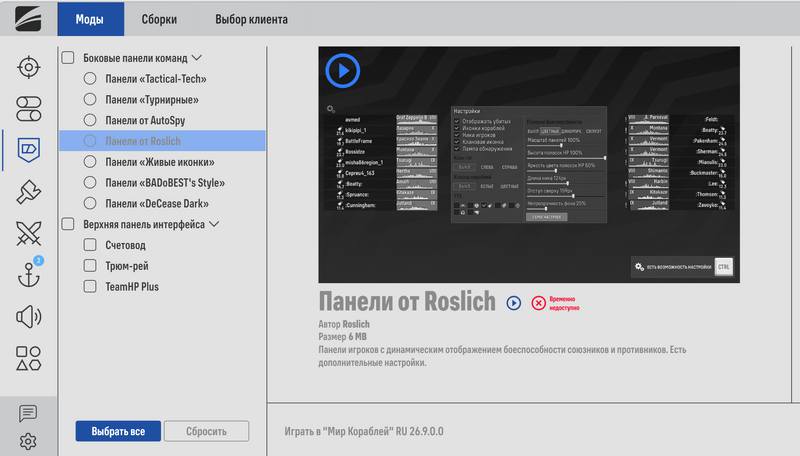This screenshot has height=456, width=800.
Task: Click the TeamHP Plus label text
Action: click(x=132, y=287)
